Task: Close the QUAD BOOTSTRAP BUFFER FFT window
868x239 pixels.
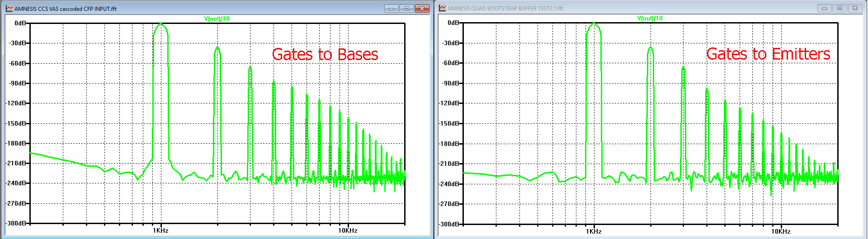Action: (x=855, y=8)
